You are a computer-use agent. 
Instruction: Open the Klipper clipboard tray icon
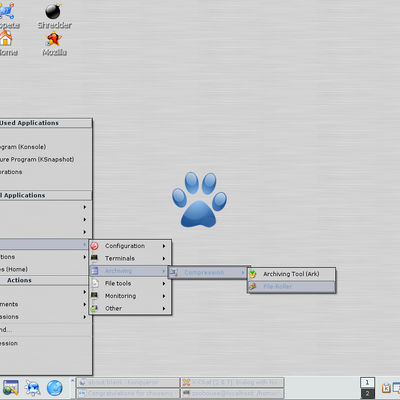coord(386,388)
